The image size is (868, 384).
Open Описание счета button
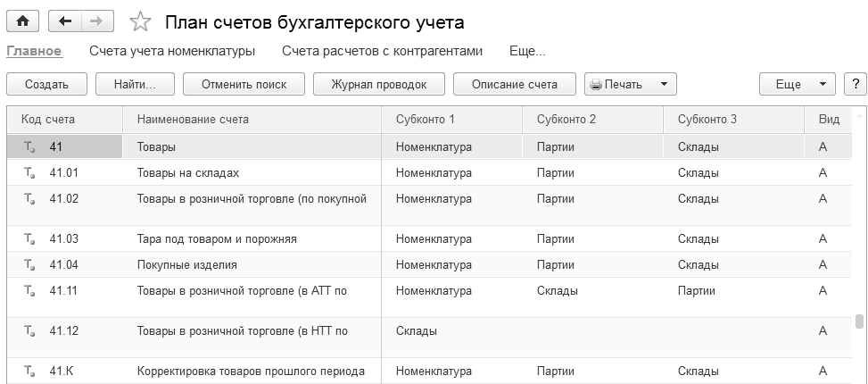click(x=515, y=85)
